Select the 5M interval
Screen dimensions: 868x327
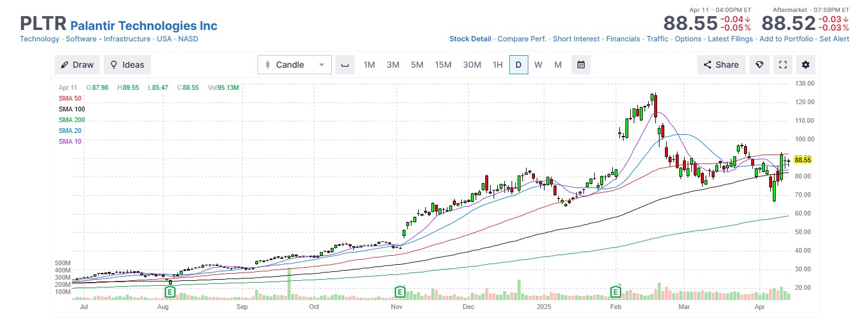point(417,65)
